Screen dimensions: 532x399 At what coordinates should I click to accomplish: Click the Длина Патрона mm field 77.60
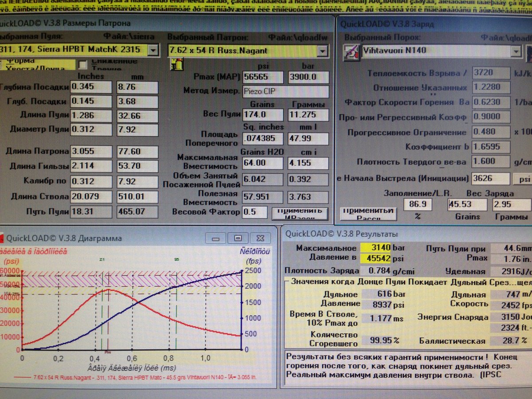coord(137,152)
